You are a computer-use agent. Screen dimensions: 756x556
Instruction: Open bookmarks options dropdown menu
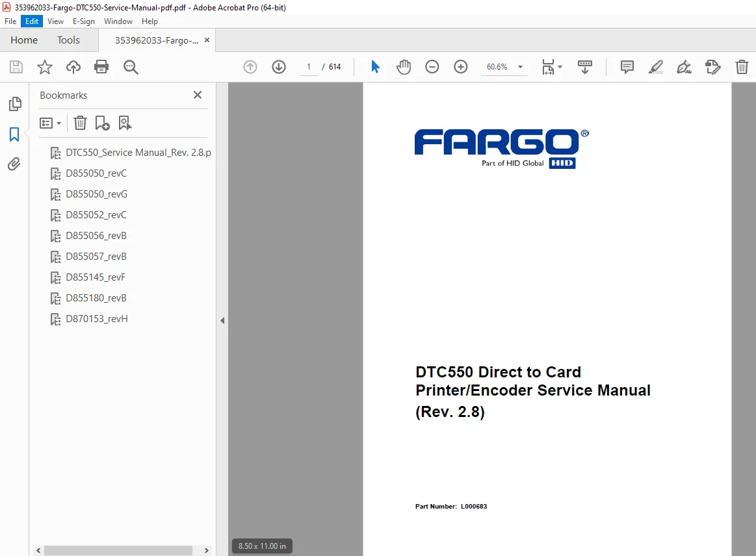point(51,123)
